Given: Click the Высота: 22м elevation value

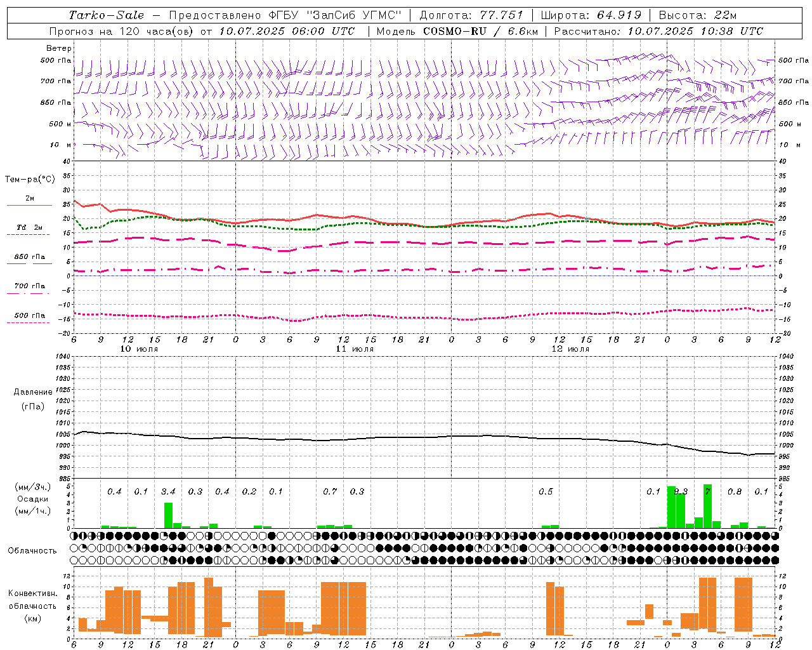Looking at the screenshot, I should click(x=698, y=15).
